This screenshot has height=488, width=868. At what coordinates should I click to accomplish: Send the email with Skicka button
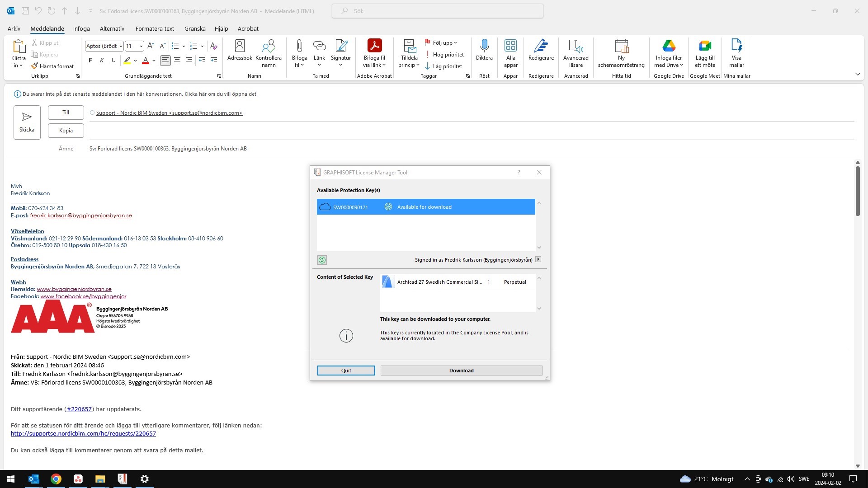point(27,122)
